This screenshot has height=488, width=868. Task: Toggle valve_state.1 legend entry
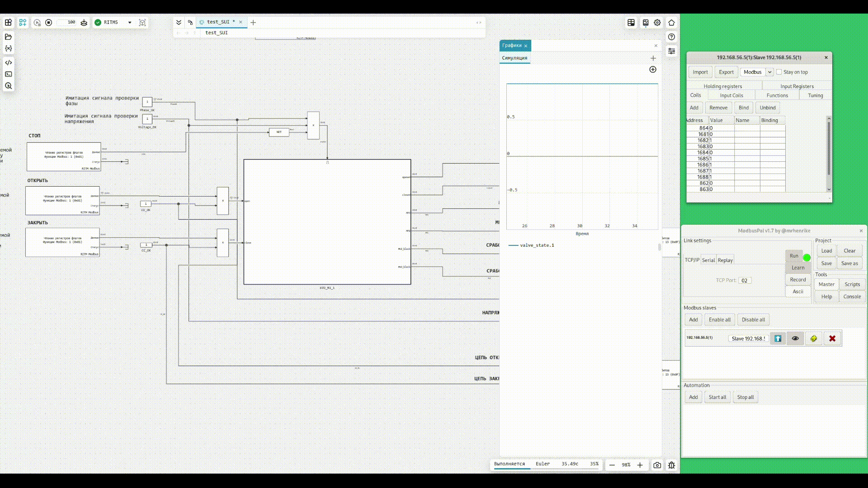click(x=531, y=245)
